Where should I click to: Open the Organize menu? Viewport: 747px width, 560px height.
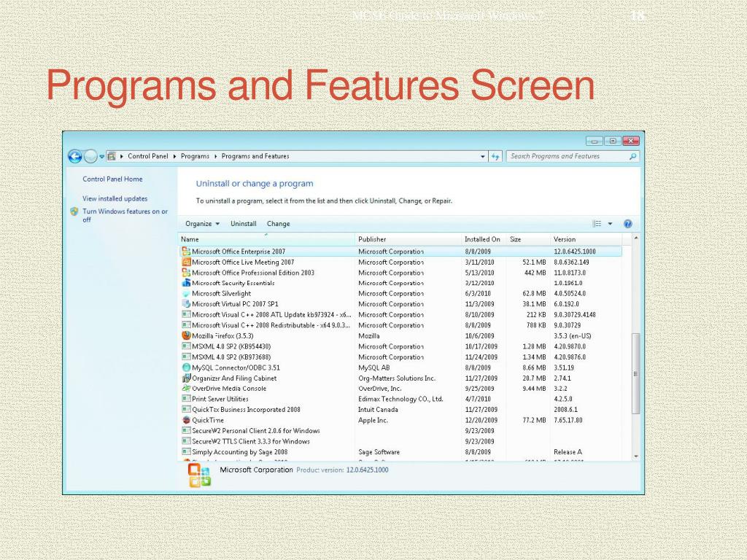(x=203, y=224)
